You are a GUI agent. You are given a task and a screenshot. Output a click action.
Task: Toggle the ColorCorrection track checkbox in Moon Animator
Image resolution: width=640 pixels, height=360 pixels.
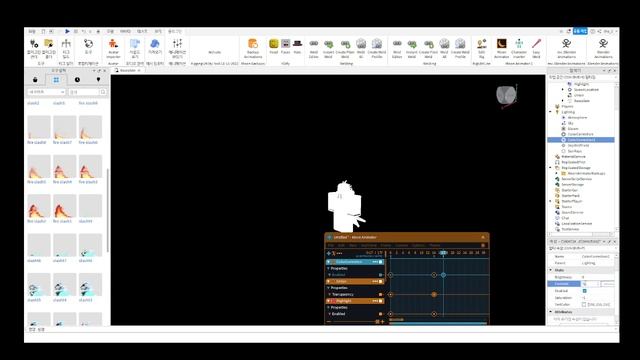381,262
